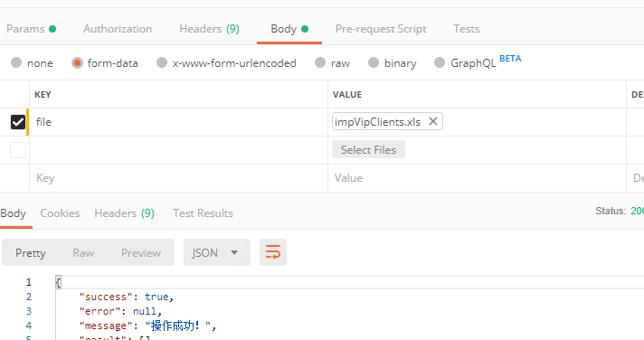Screen dimensions: 644x340
Task: Click the Select Files button
Action: click(368, 149)
